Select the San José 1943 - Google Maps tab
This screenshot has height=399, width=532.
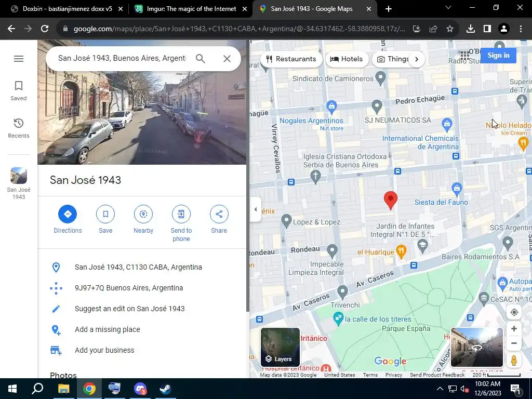point(312,9)
